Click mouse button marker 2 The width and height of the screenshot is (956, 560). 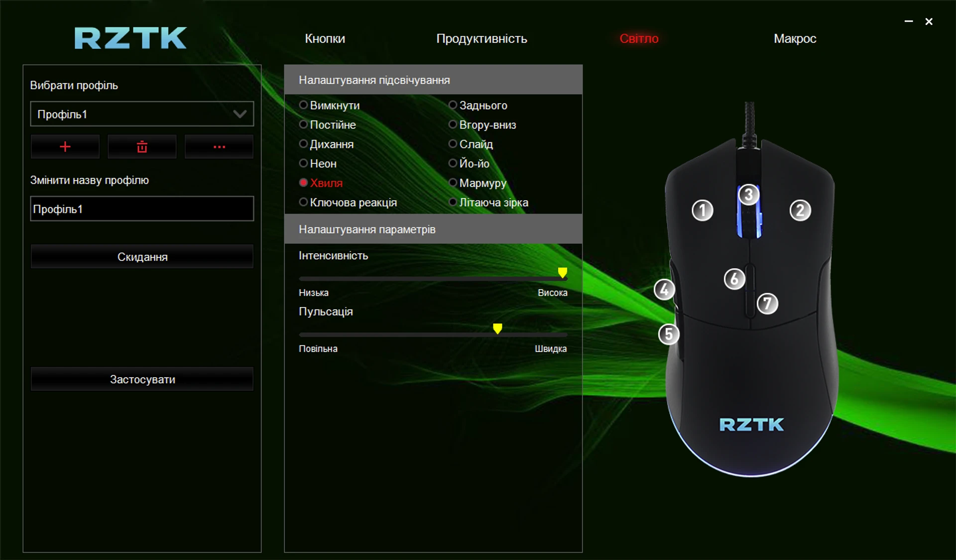click(x=800, y=211)
